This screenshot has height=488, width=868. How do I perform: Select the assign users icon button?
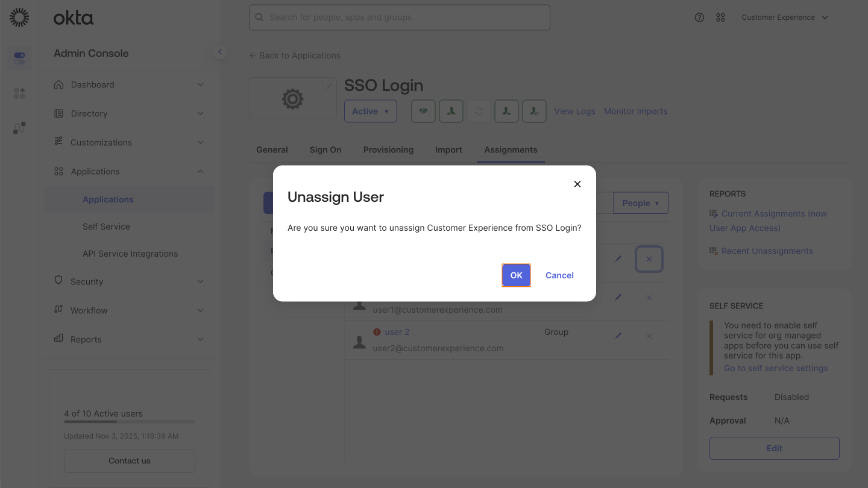(451, 111)
